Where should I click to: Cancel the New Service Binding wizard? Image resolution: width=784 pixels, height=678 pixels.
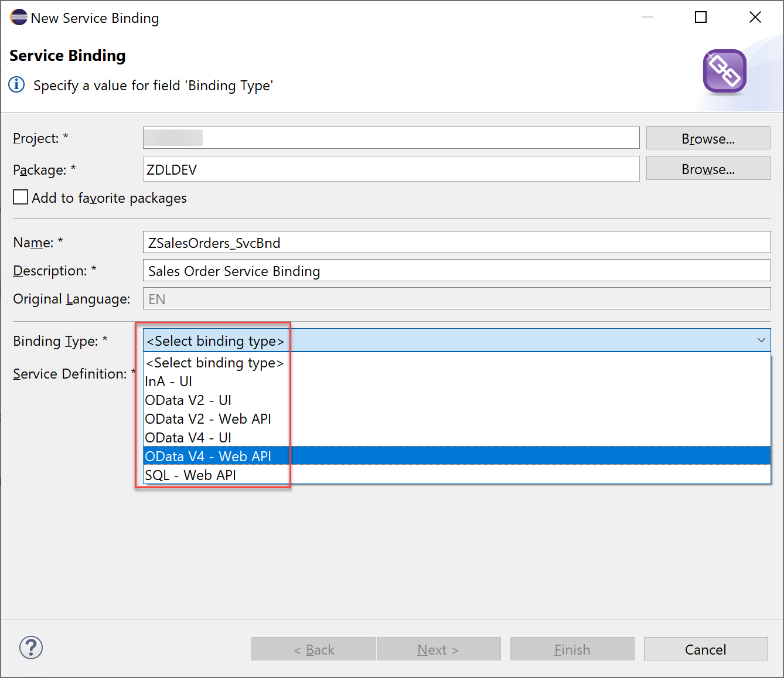pyautogui.click(x=705, y=649)
